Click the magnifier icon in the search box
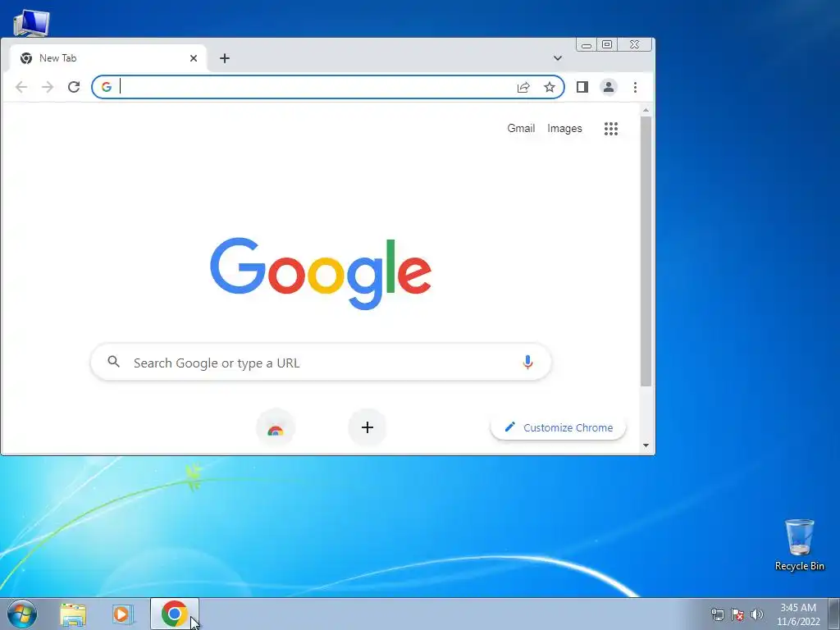840x630 pixels. pos(113,362)
